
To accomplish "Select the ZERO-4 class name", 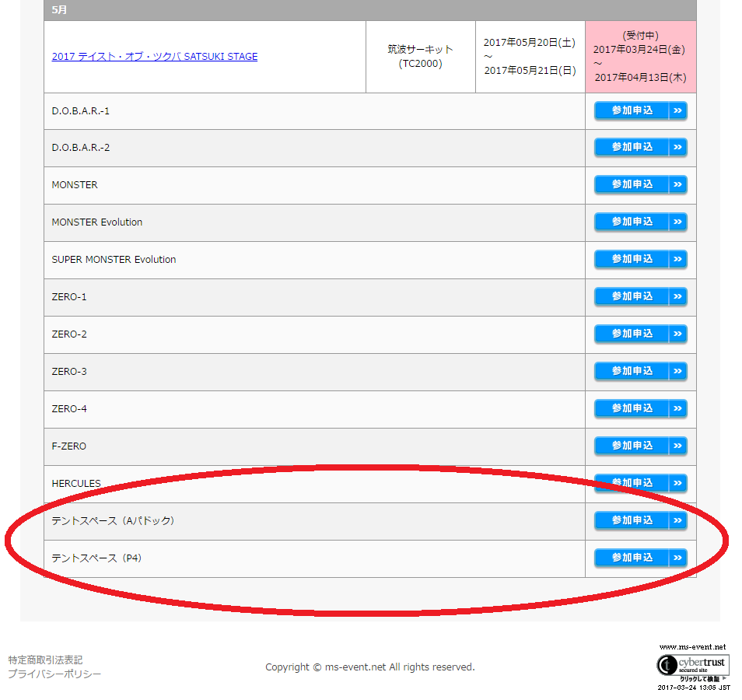I will point(69,409).
